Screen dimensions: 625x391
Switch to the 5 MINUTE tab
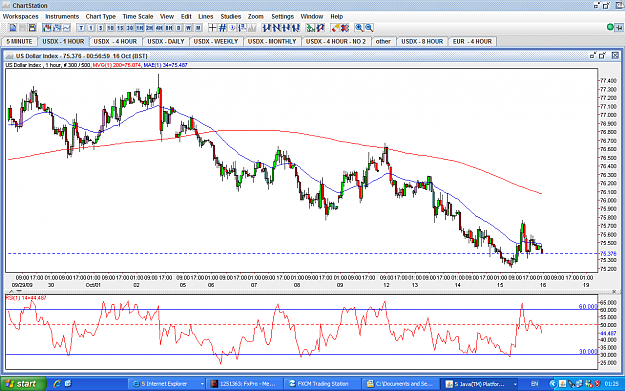20,41
